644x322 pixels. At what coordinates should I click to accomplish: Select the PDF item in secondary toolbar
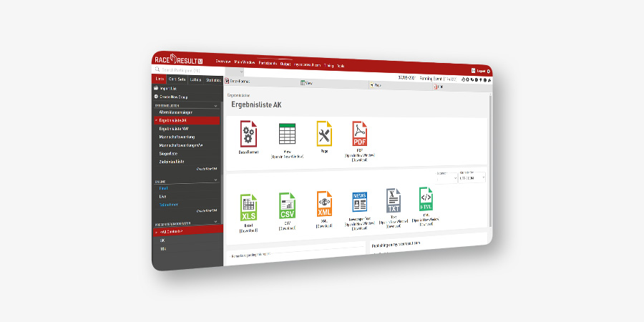[439, 87]
